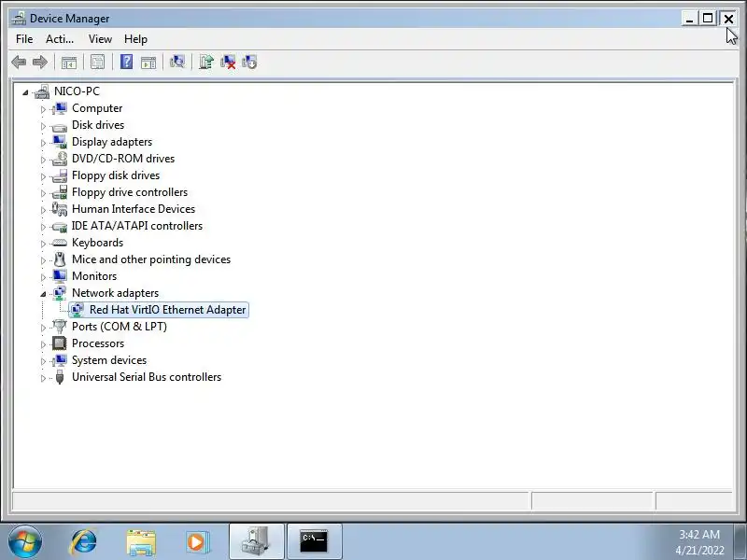The width and height of the screenshot is (747, 560).
Task: Open the Help menu
Action: (135, 39)
